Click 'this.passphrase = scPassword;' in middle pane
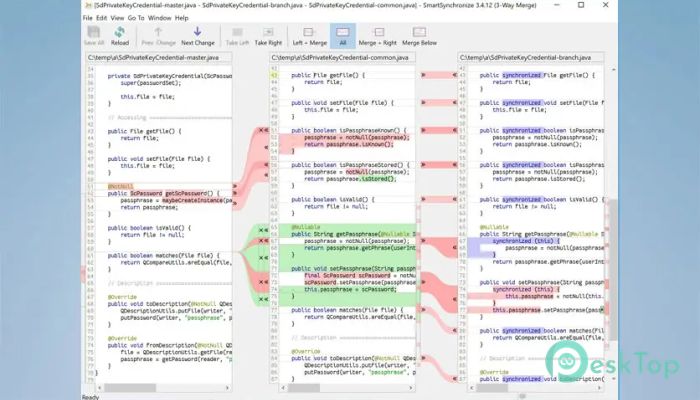This screenshot has height=400, width=700. point(350,289)
